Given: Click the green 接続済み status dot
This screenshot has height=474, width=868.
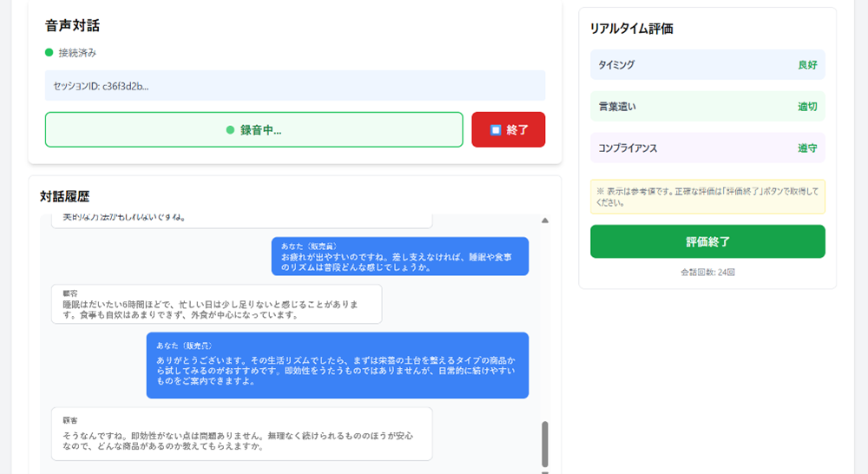Looking at the screenshot, I should point(49,53).
